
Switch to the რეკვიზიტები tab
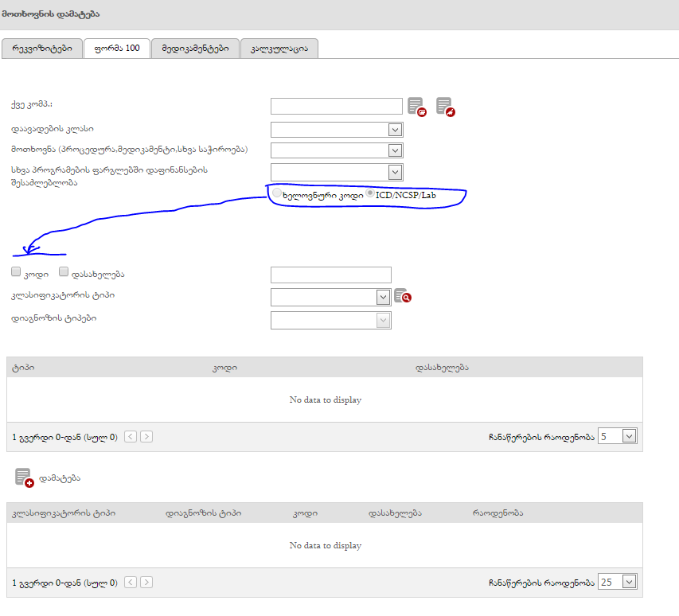pyautogui.click(x=42, y=49)
